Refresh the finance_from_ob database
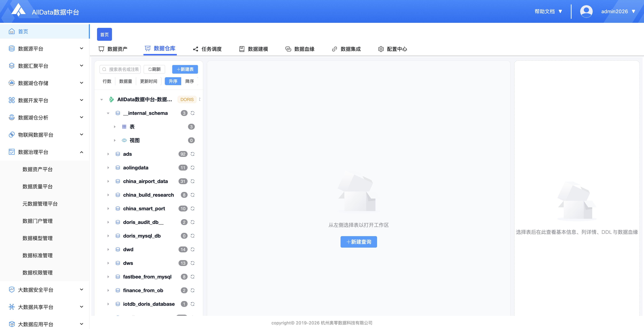 click(x=192, y=291)
